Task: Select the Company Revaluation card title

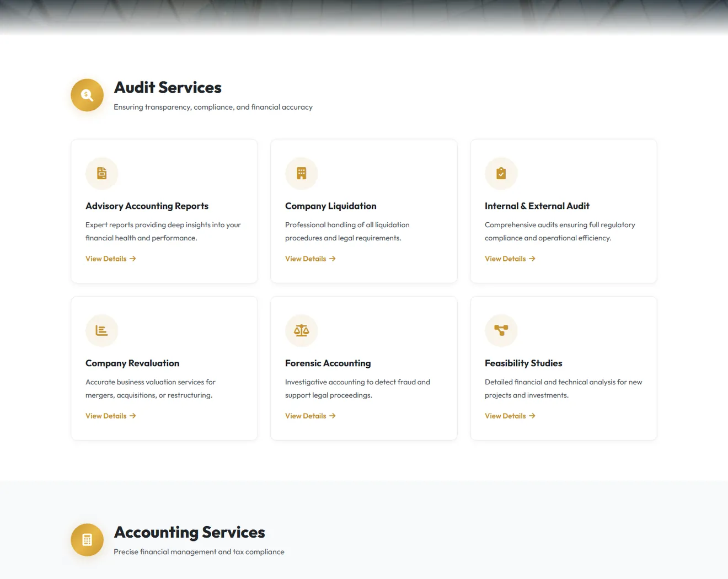Action: coord(132,363)
